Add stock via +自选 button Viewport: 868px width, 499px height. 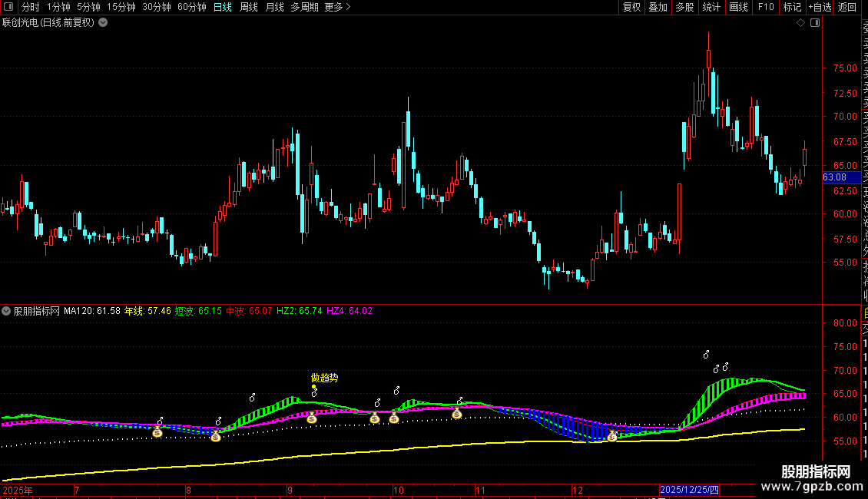point(820,7)
